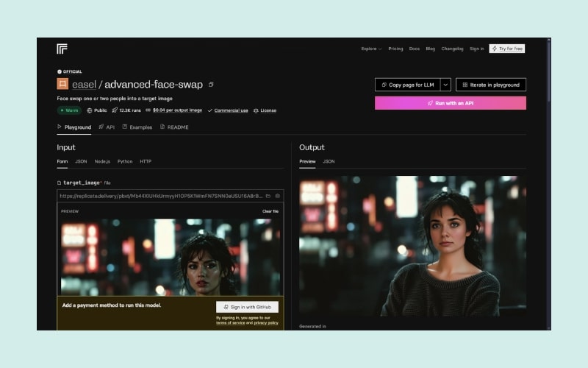Click Run with an API button
This screenshot has width=588, height=368.
pyautogui.click(x=451, y=103)
